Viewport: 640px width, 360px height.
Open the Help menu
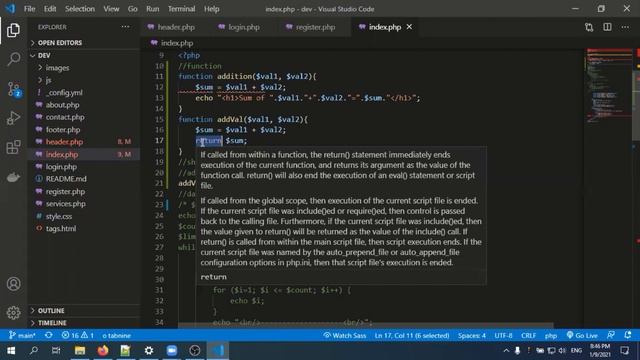pos(211,9)
